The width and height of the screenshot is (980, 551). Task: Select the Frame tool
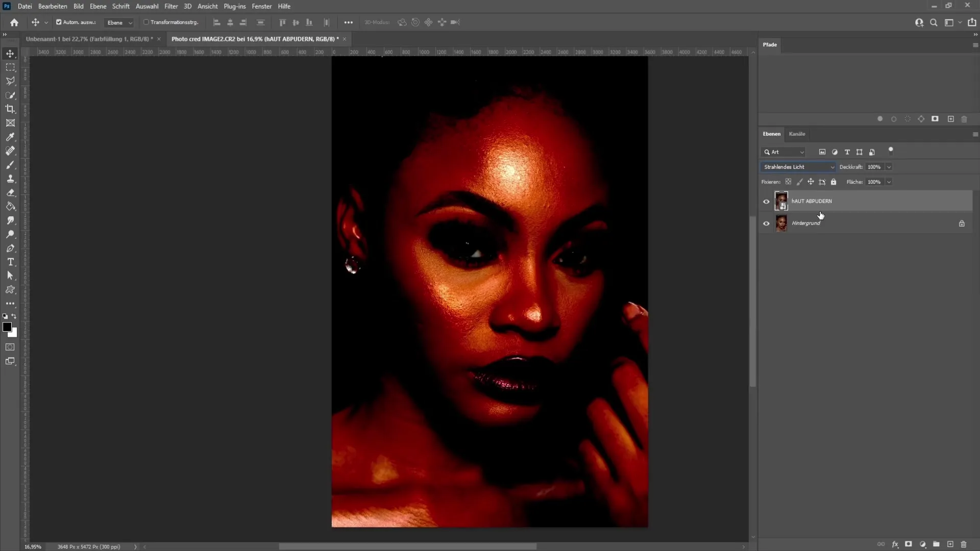pyautogui.click(x=10, y=123)
